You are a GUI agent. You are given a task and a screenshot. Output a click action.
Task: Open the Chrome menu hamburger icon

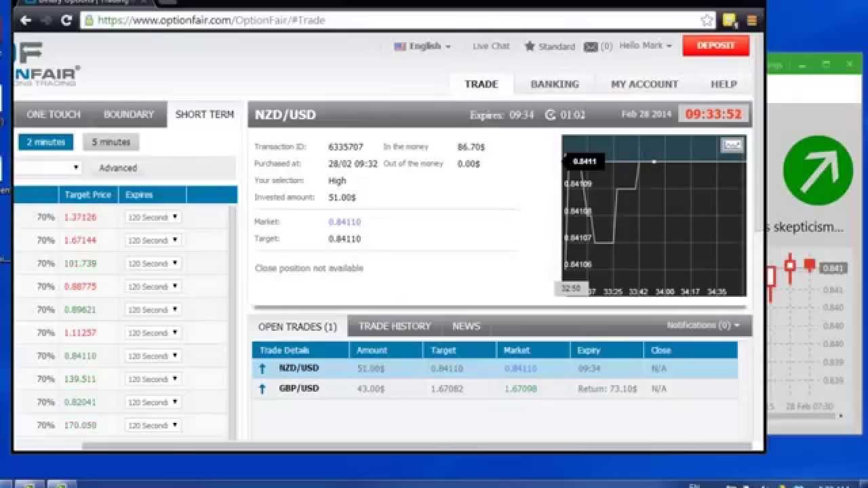click(x=751, y=20)
